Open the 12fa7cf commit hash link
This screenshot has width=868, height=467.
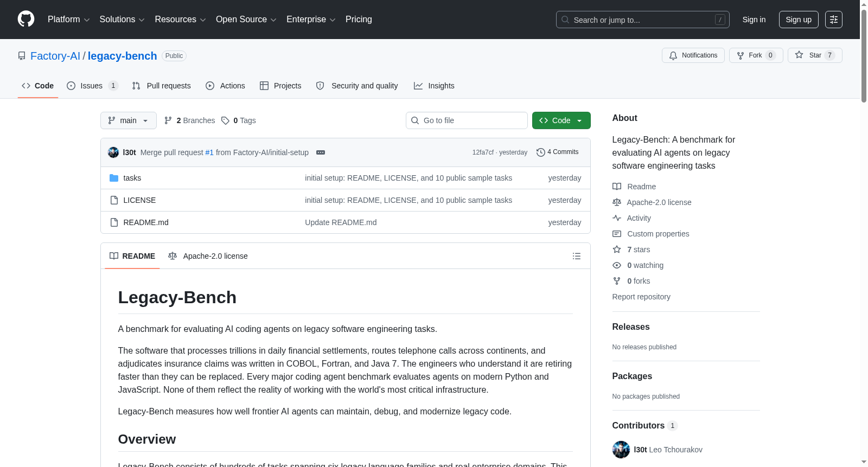point(483,152)
